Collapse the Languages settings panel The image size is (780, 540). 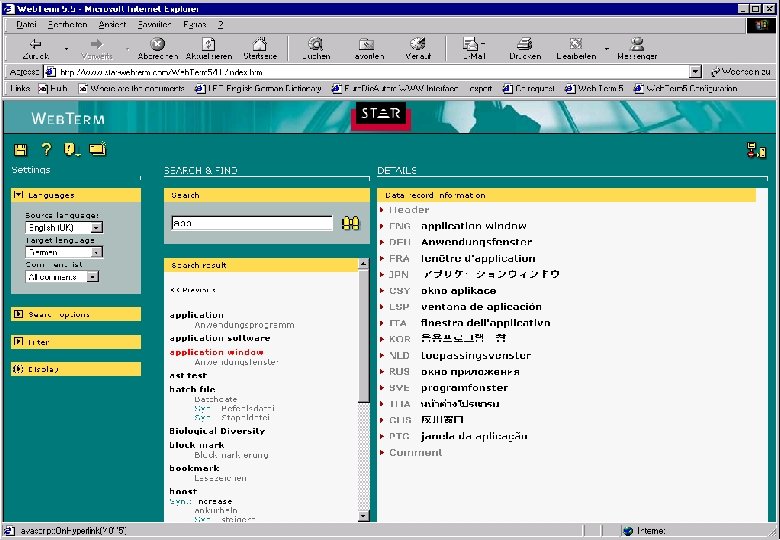click(18, 195)
